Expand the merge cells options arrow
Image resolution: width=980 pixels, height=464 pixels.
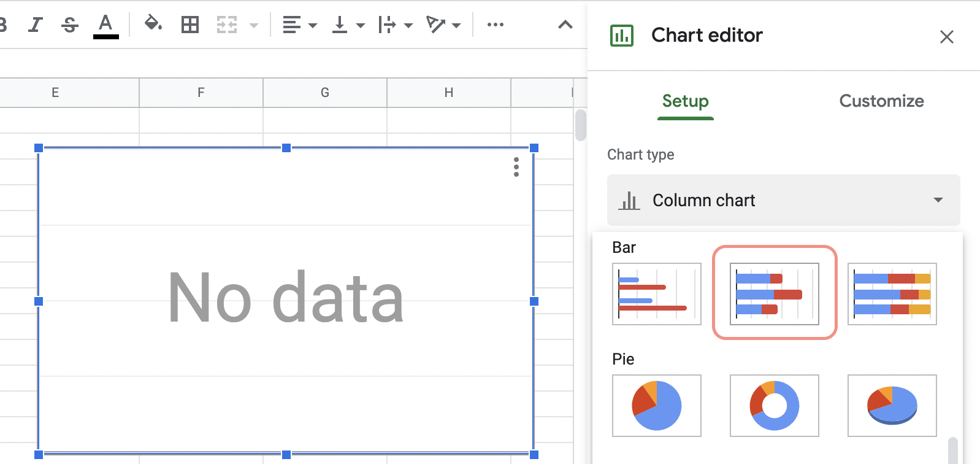[253, 26]
